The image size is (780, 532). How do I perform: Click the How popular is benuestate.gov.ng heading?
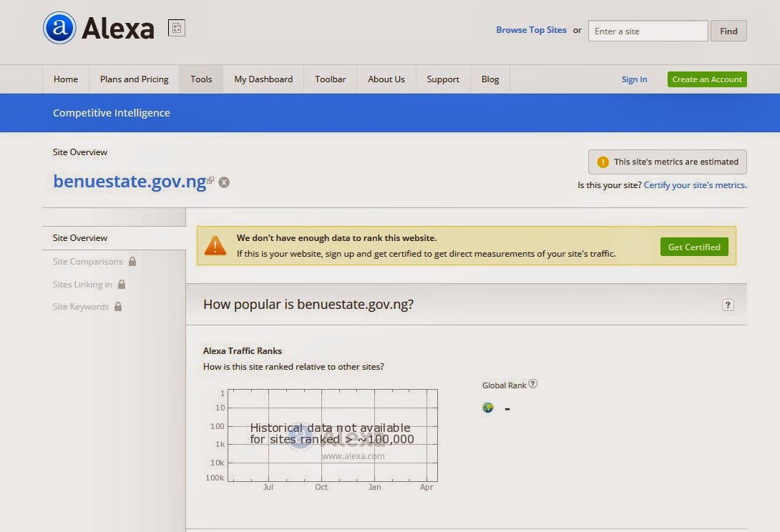[308, 305]
